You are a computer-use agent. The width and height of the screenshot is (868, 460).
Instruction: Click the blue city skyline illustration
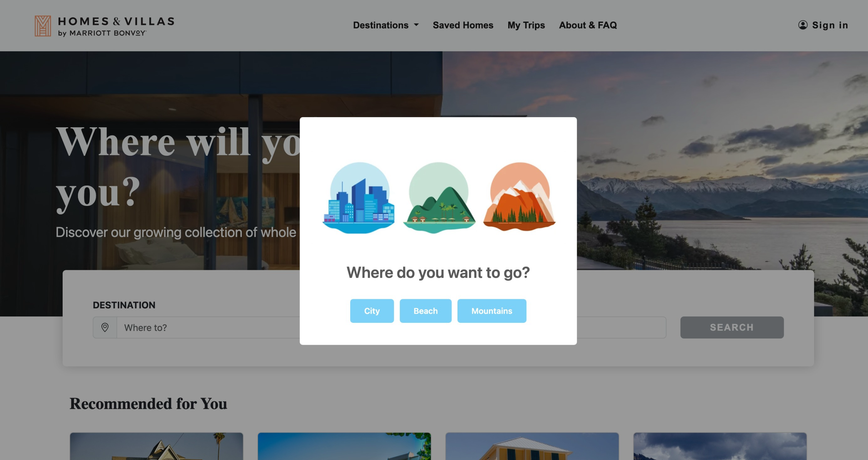(x=359, y=198)
